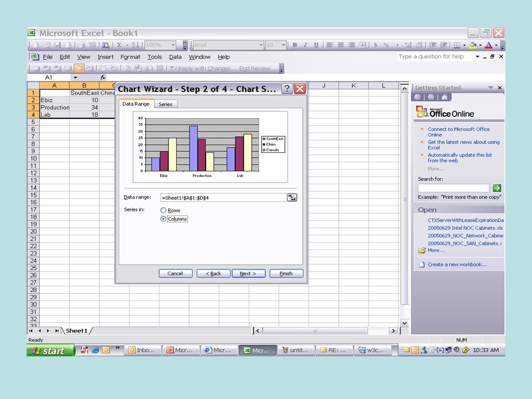Select the Sheet1 worksheet tab
The height and width of the screenshot is (399, 532).
pyautogui.click(x=76, y=331)
